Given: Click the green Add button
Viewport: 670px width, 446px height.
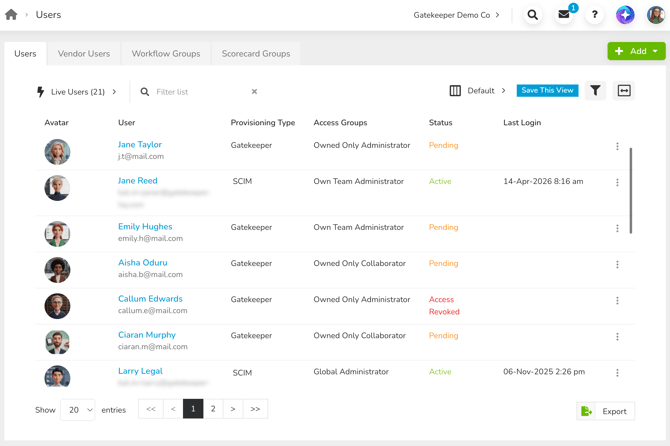Looking at the screenshot, I should 636,51.
